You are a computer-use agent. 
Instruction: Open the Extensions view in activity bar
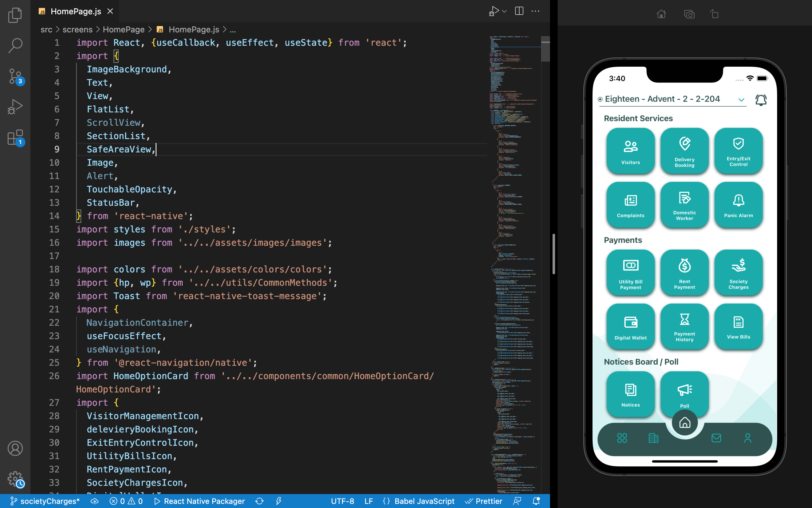(x=16, y=138)
